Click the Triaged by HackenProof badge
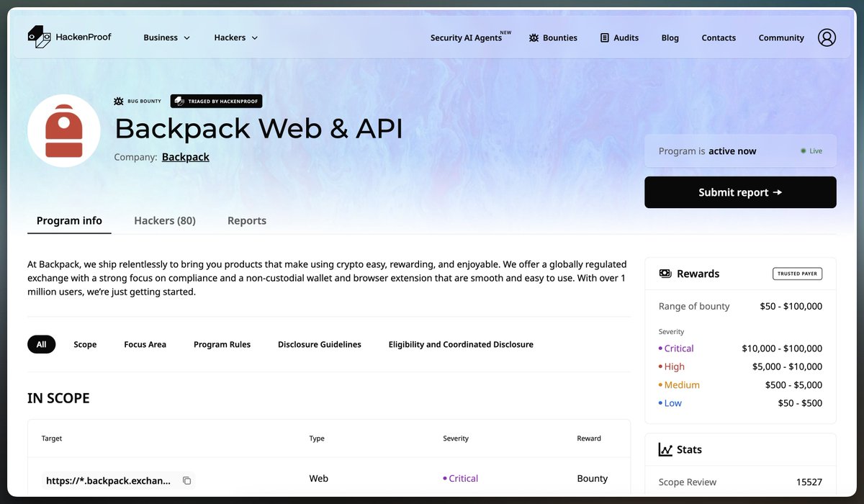Screen dimensions: 864x504 pos(216,102)
